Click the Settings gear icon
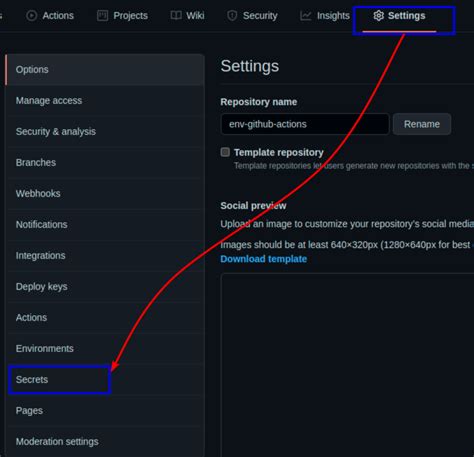The image size is (474, 457). click(x=379, y=16)
